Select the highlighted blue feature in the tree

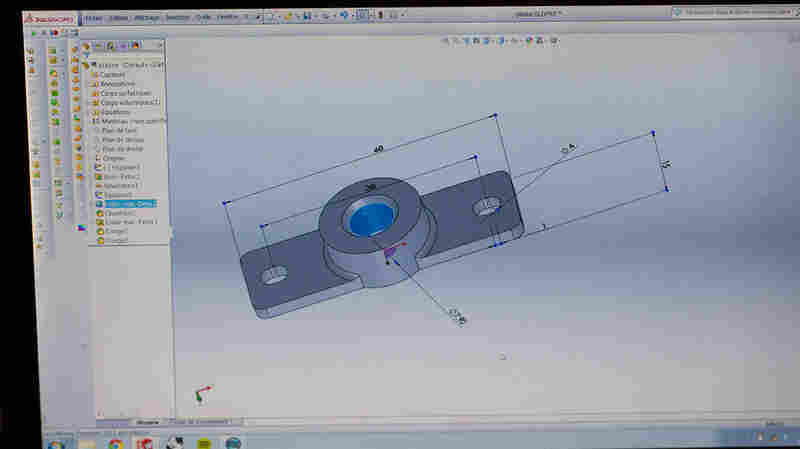[130, 204]
